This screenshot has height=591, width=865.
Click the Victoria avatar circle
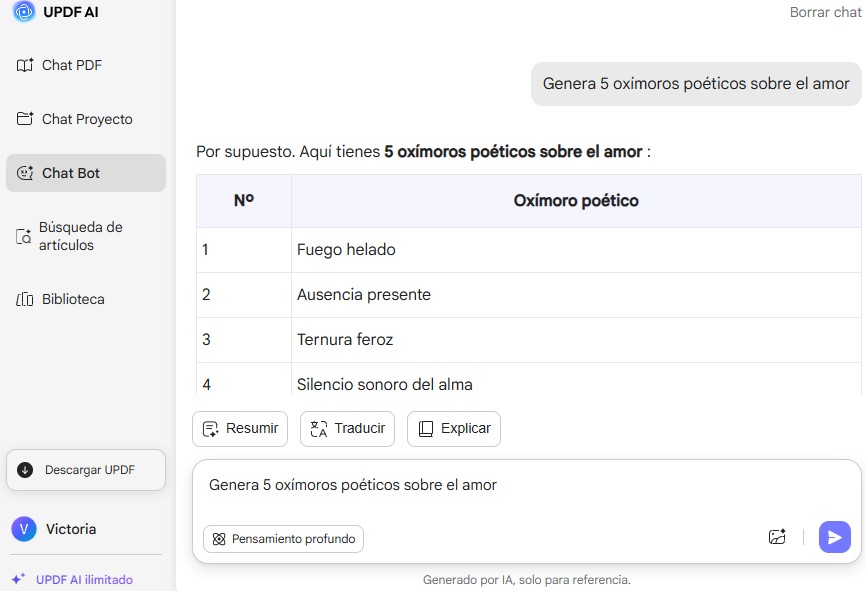point(24,529)
